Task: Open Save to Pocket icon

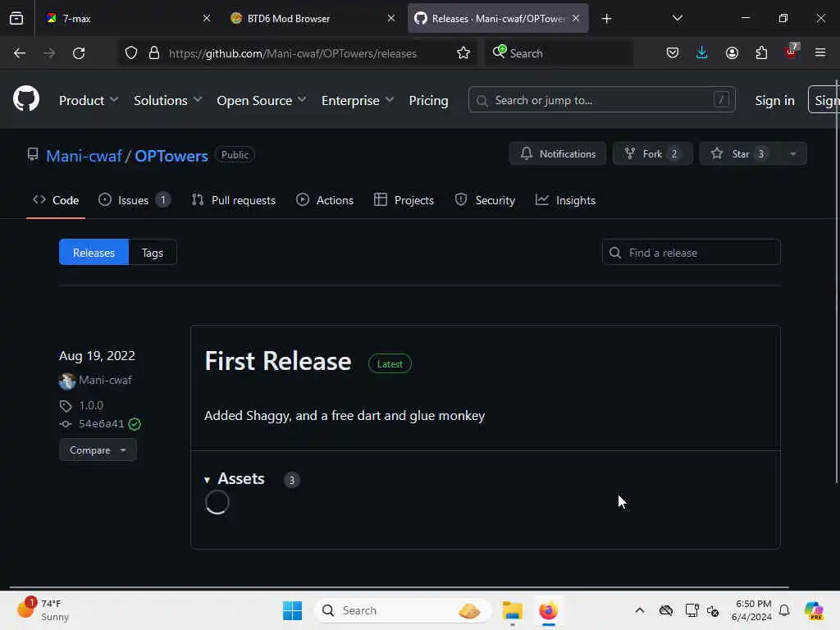Action: tap(673, 53)
